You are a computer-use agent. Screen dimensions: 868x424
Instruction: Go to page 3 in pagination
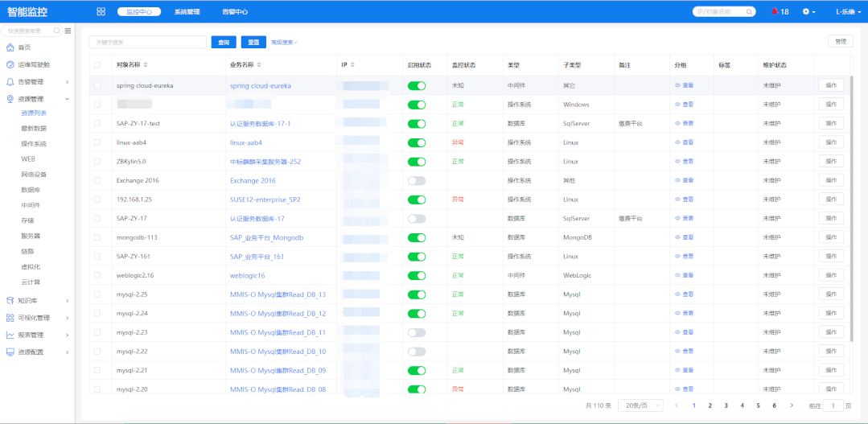click(726, 405)
